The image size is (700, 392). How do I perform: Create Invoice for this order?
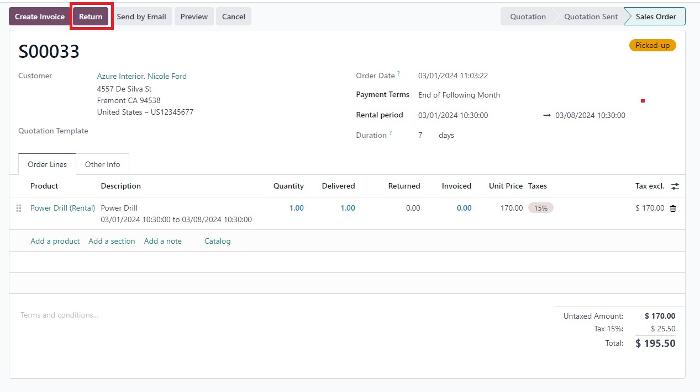[40, 17]
